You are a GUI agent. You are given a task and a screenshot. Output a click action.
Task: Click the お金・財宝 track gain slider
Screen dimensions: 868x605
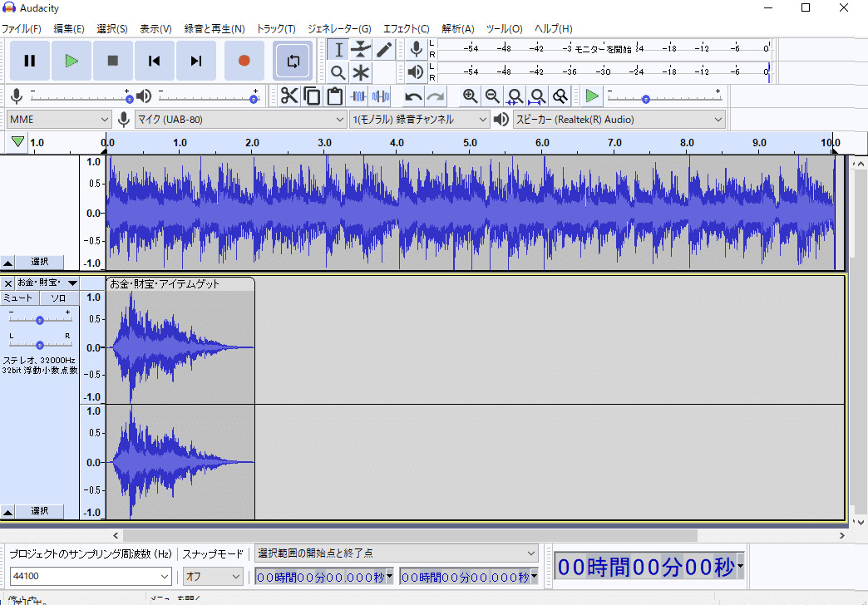[x=40, y=319]
